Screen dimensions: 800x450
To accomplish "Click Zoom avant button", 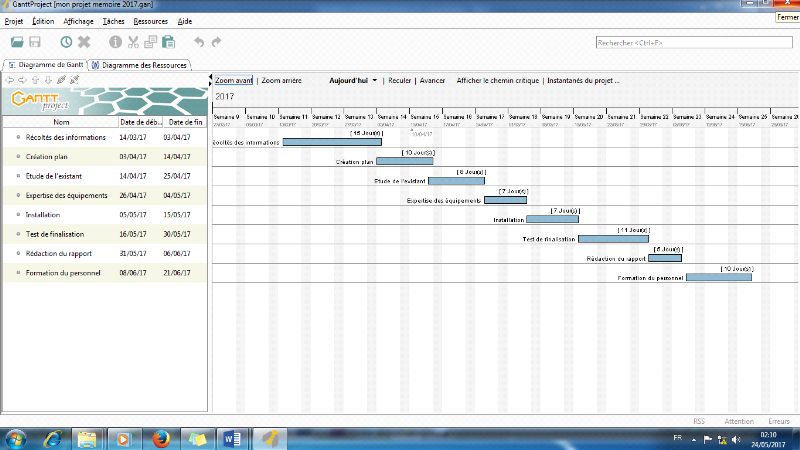I will pos(234,81).
